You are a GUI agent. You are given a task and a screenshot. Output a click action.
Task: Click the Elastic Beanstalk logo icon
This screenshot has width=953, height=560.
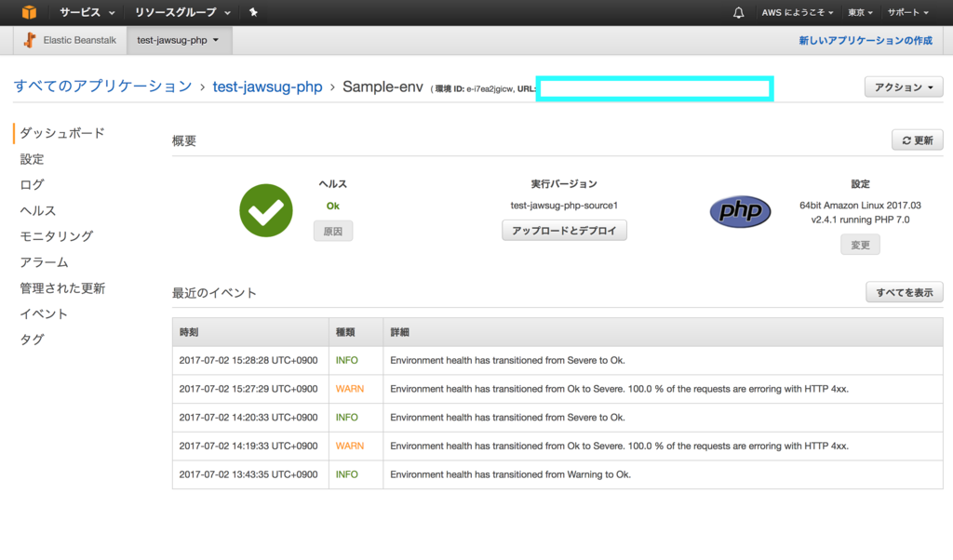[29, 40]
